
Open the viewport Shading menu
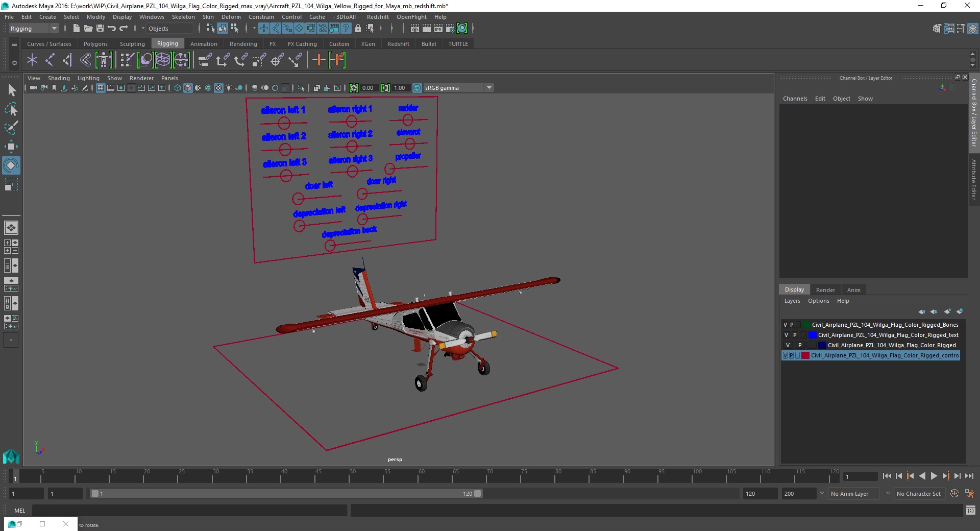59,78
